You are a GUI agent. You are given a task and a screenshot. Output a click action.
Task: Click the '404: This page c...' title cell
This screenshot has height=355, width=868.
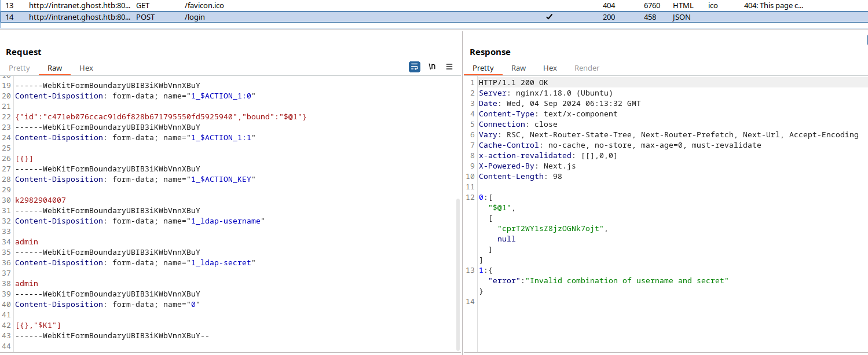774,5
